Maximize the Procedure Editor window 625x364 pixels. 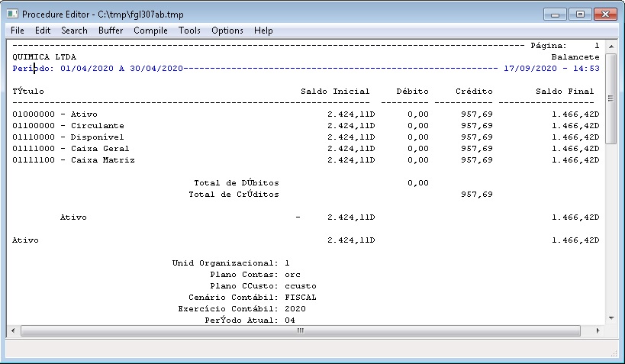pos(580,14)
